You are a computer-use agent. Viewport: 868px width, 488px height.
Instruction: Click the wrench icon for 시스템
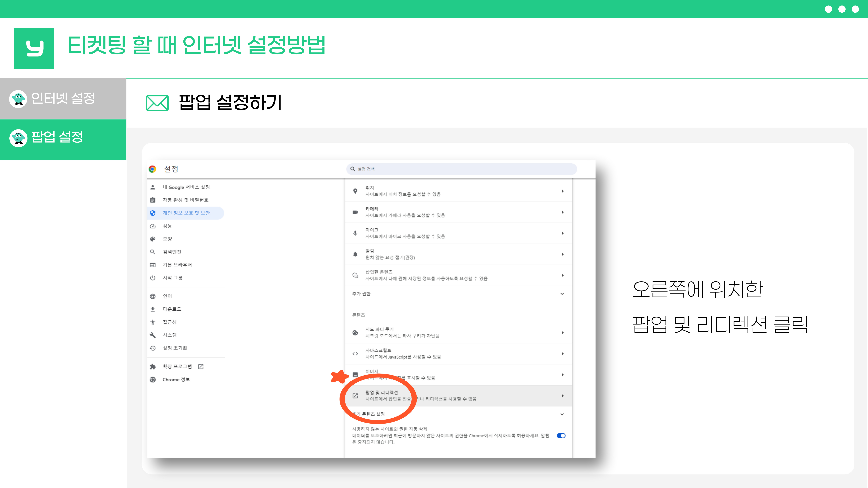click(153, 335)
